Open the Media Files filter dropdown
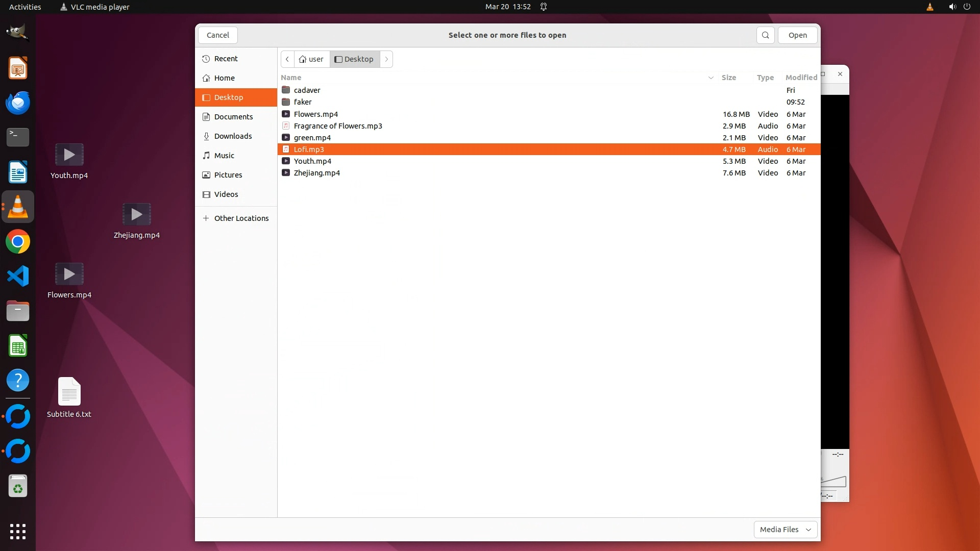This screenshot has height=551, width=980. click(x=785, y=530)
